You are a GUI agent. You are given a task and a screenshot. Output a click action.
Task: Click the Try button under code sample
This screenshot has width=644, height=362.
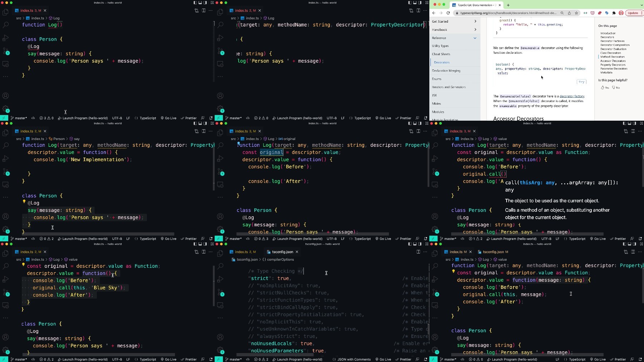coord(581,82)
